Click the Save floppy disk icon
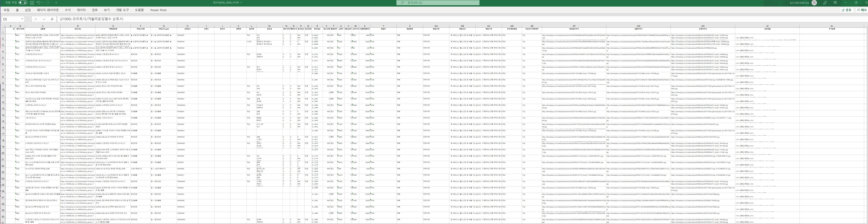868x224 pixels. coord(32,3)
